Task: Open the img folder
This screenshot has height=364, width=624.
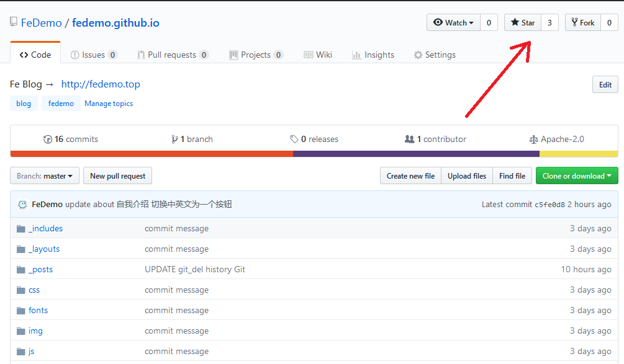Action: [x=35, y=331]
